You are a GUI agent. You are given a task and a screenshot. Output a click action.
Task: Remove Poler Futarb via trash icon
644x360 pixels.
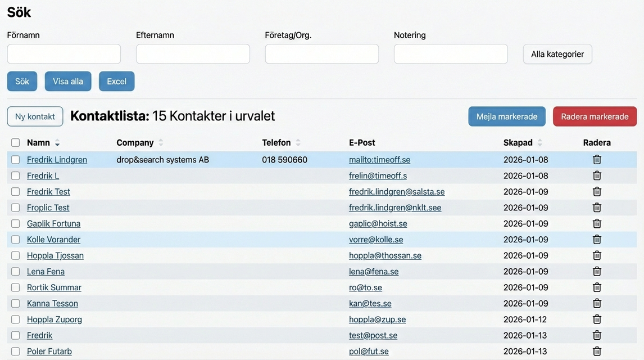click(x=597, y=352)
